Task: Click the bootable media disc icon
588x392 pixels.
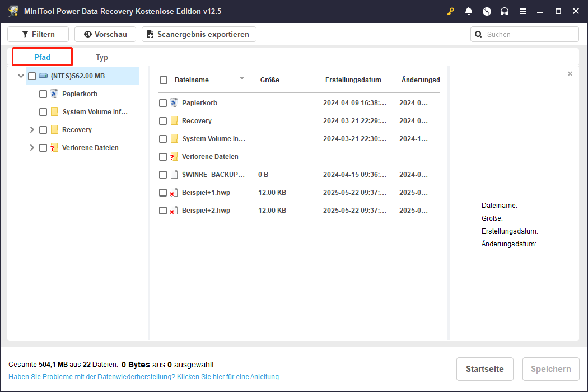Action: 487,11
